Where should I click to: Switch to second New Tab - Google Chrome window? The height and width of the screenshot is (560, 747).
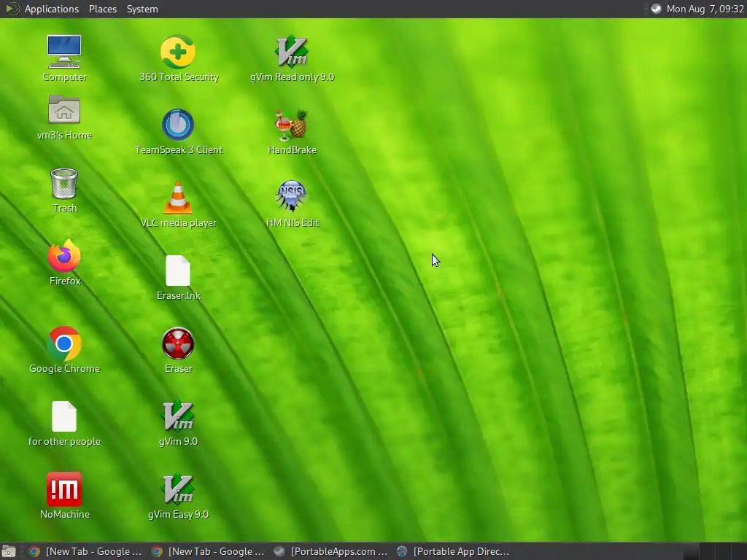208,551
